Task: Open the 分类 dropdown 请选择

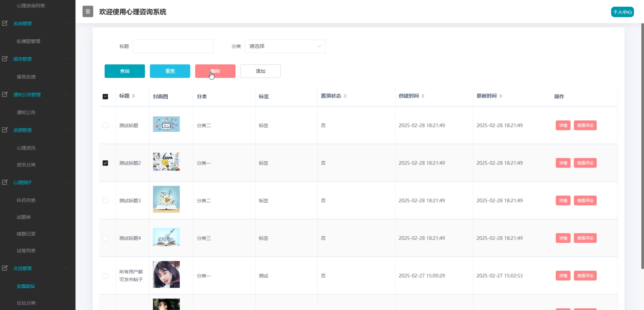Action: 285,46
